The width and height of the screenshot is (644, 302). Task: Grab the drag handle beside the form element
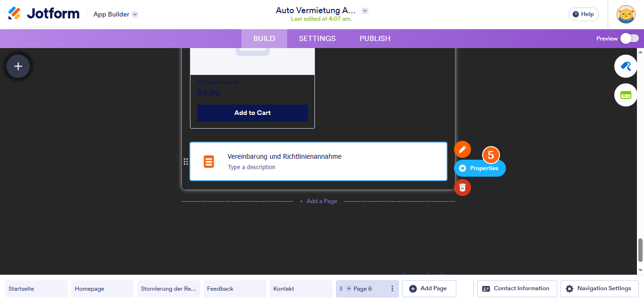click(185, 162)
